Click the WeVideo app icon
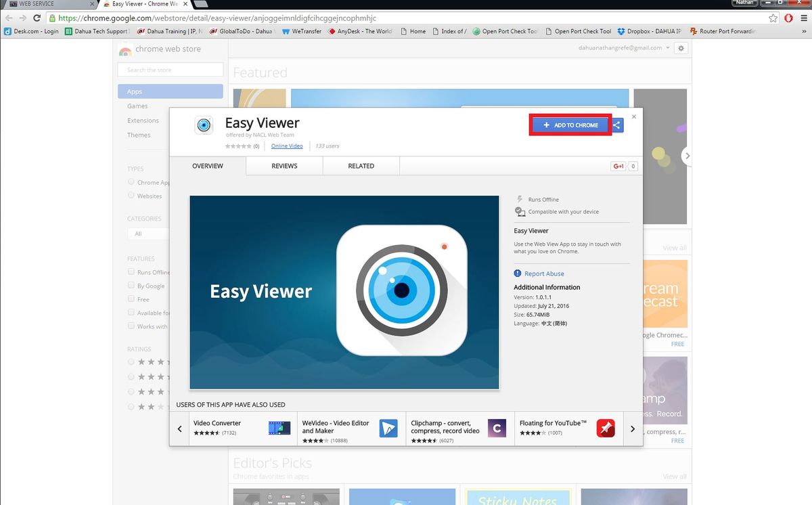Image resolution: width=812 pixels, height=505 pixels. (388, 428)
